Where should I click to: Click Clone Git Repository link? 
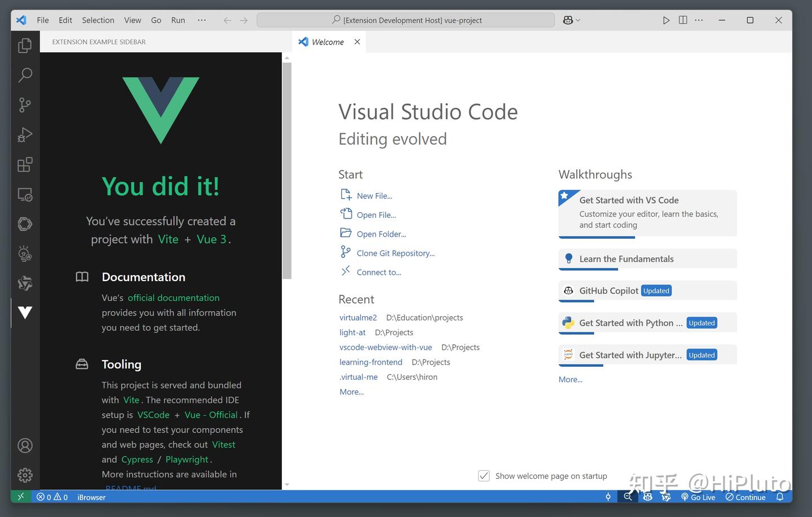pyautogui.click(x=395, y=253)
